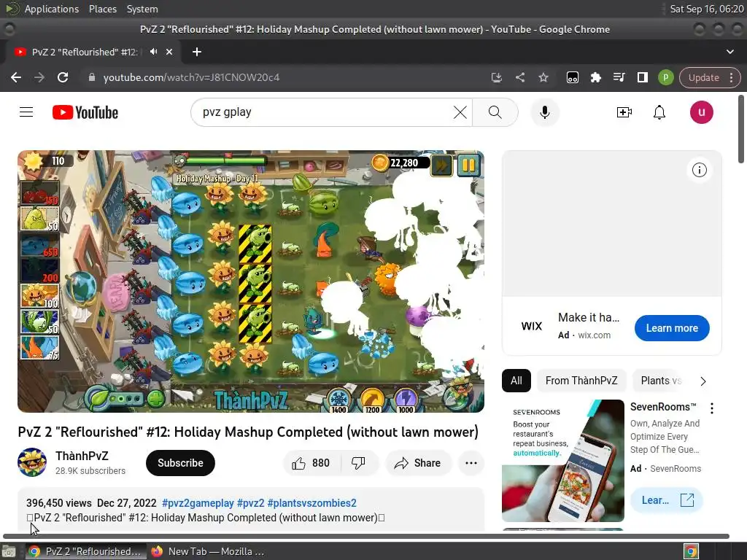Click the Chrome PvZ 2 taskbar entry

86,551
